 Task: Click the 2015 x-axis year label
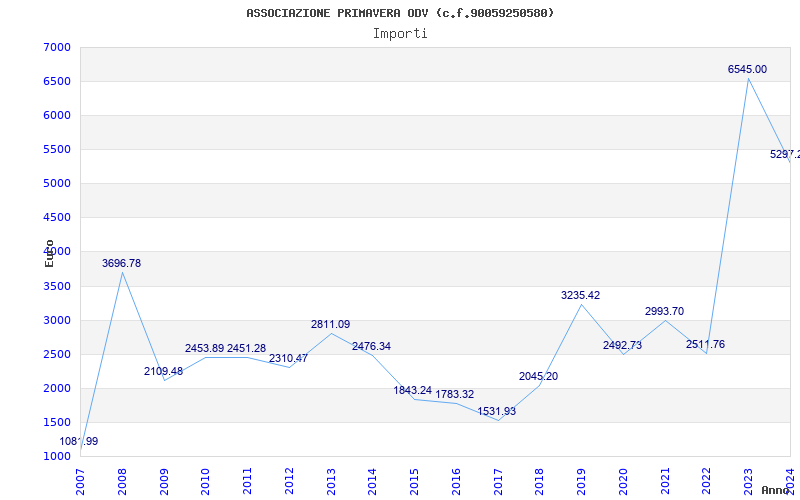[x=414, y=482]
